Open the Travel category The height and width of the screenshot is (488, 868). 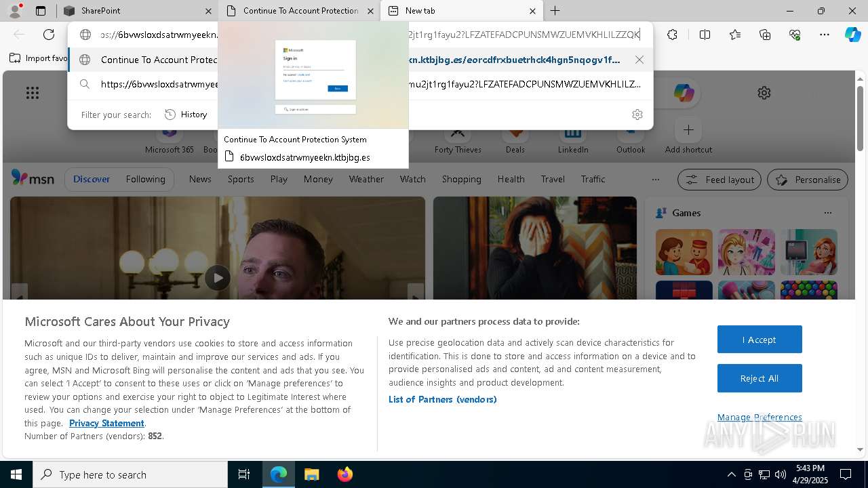pyautogui.click(x=553, y=179)
